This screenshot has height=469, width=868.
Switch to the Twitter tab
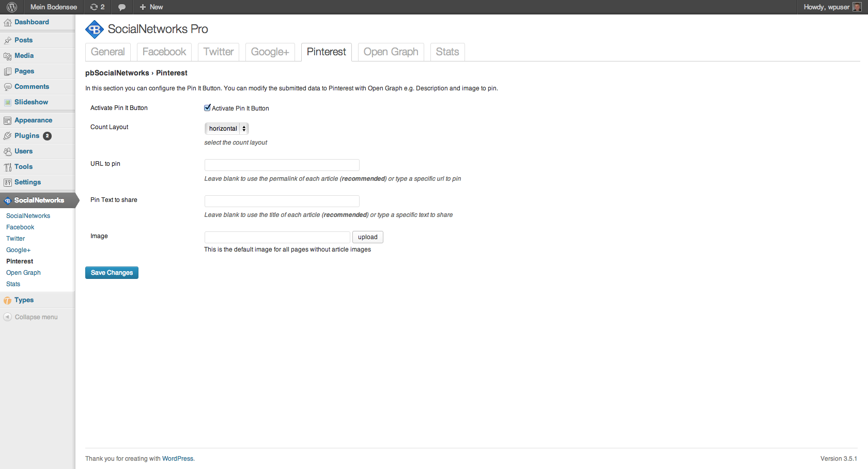[x=219, y=52]
